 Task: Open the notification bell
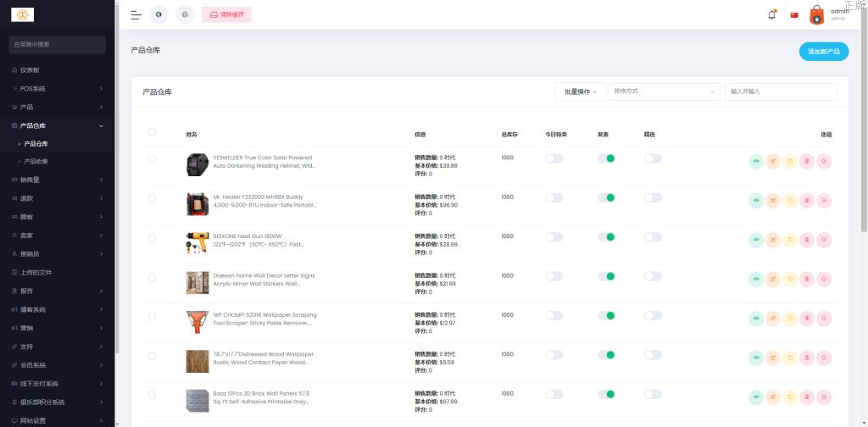click(x=771, y=15)
